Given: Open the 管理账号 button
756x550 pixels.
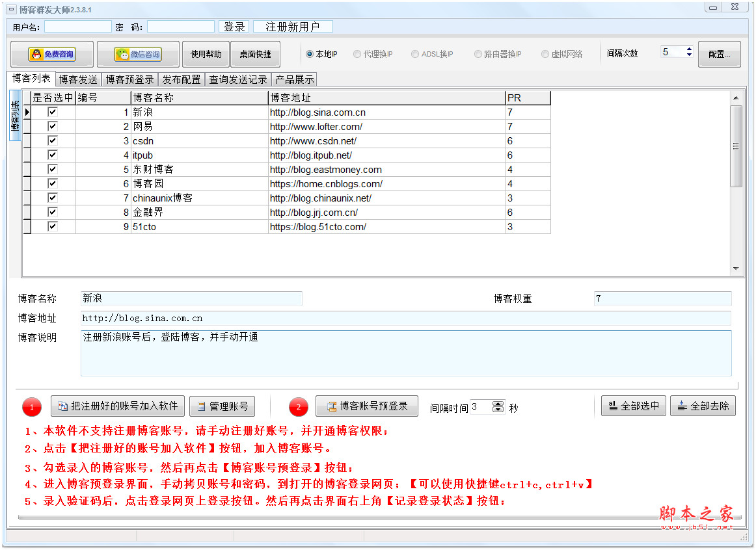Looking at the screenshot, I should click(223, 406).
